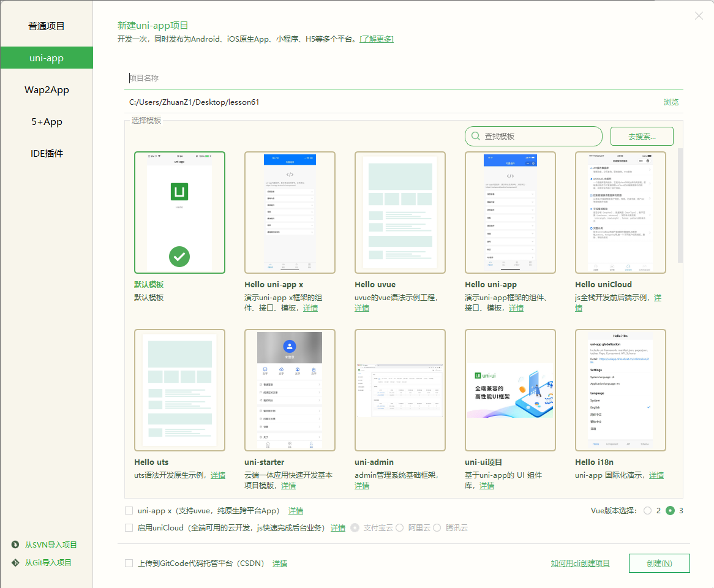
Task: Open 详情 link for Hello uvue
Action: pos(362,308)
